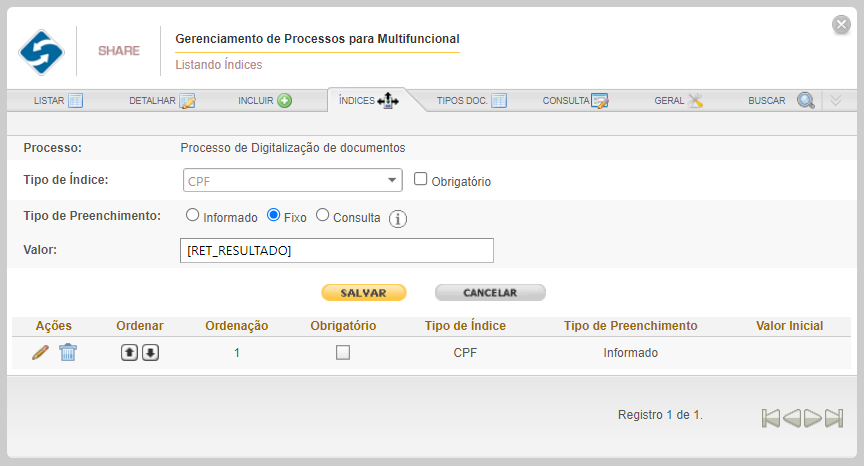The image size is (864, 466).
Task: Go to the previous record page
Action: pos(792,418)
